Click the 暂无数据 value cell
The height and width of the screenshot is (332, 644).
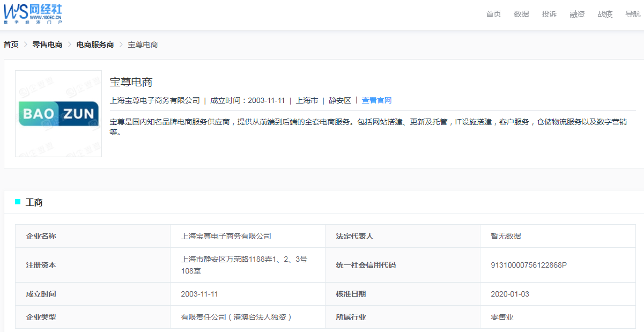558,236
